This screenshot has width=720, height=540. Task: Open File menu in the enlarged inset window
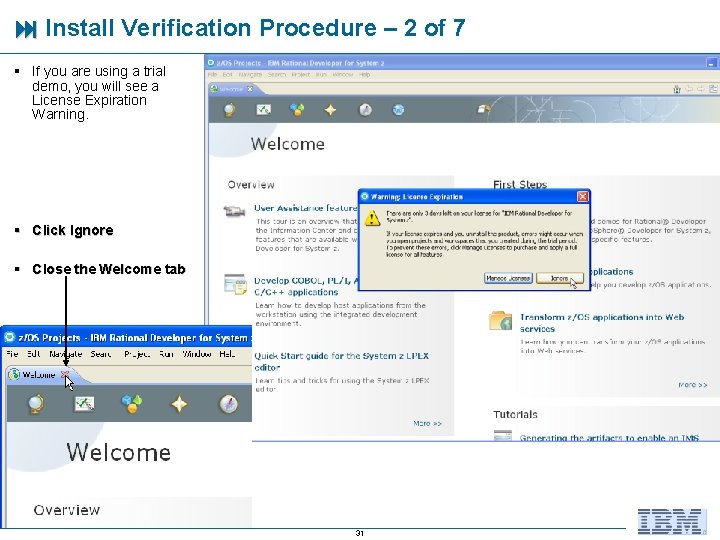(x=12, y=354)
